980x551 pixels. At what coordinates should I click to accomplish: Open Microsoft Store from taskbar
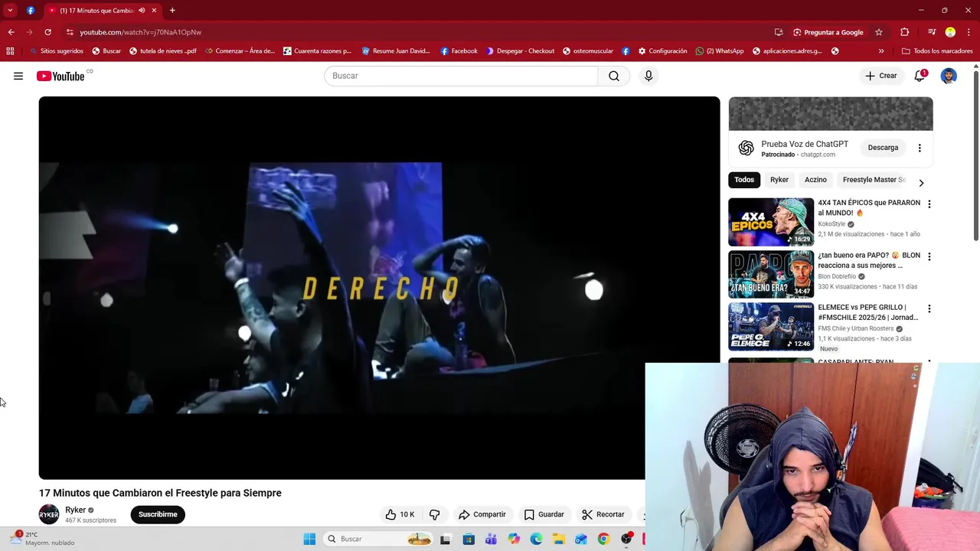pos(469,539)
